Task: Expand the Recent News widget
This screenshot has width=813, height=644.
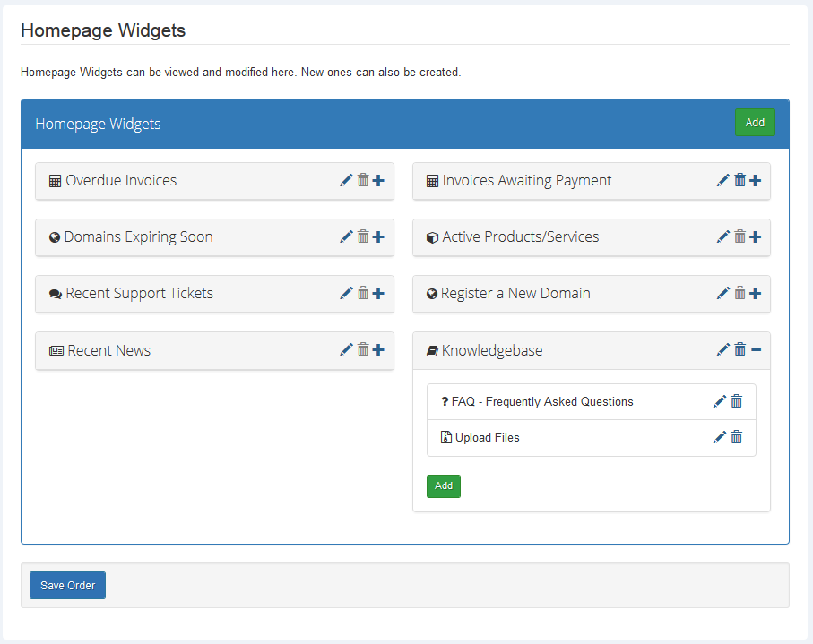Action: [x=378, y=349]
